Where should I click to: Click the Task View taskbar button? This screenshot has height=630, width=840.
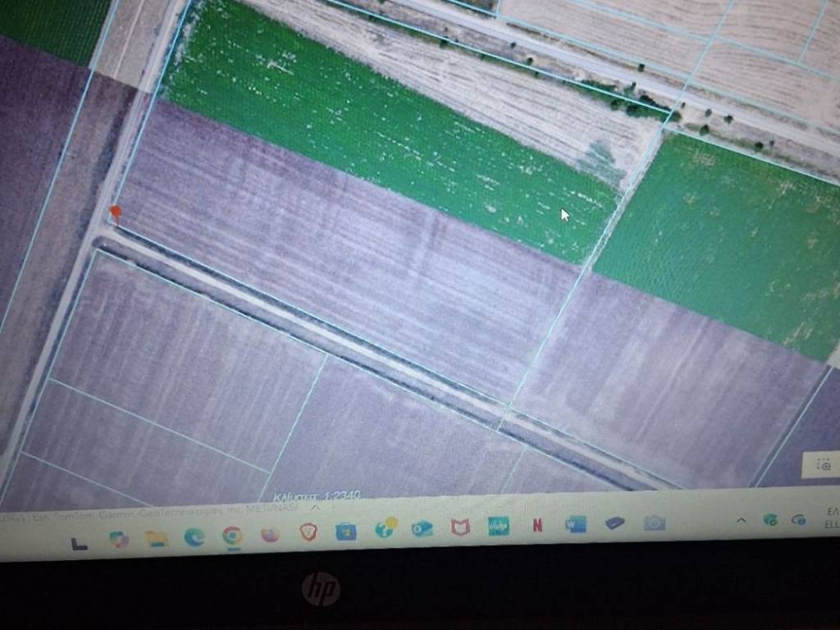coord(80,543)
